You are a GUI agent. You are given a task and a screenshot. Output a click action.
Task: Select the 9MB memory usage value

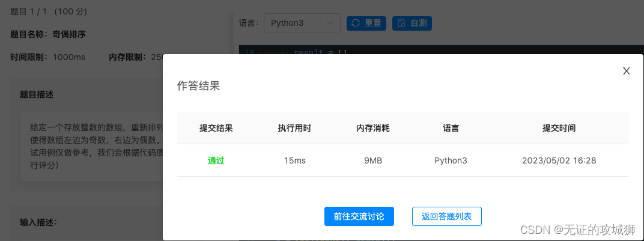[x=373, y=160]
